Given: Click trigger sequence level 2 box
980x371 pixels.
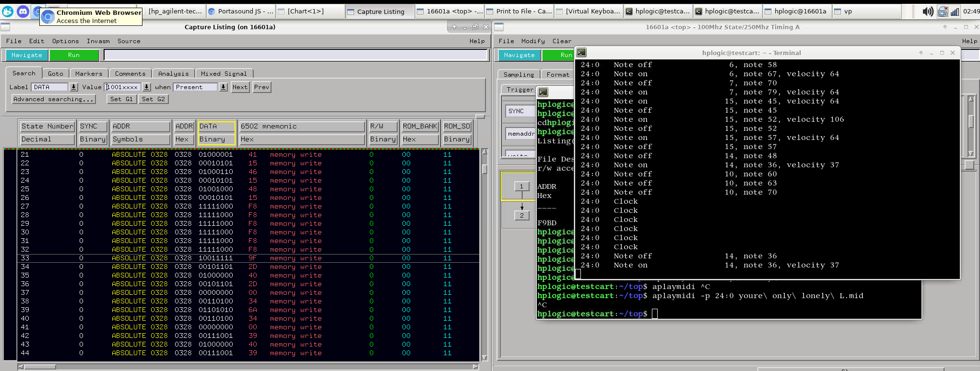Looking at the screenshot, I should coord(521,215).
